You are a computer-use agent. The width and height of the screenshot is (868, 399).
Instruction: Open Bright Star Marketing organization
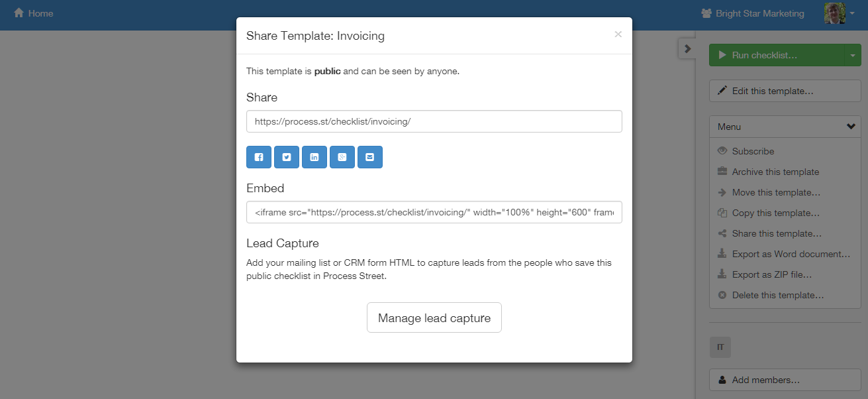[x=753, y=13]
